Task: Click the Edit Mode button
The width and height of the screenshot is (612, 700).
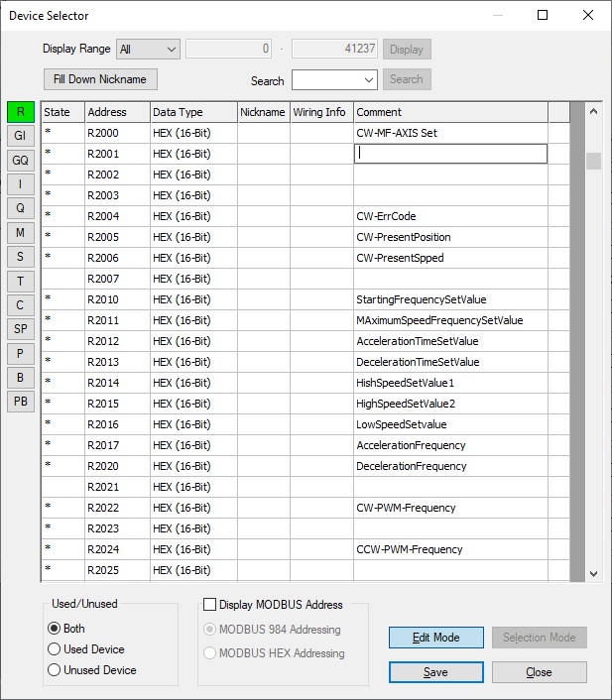Action: point(436,638)
